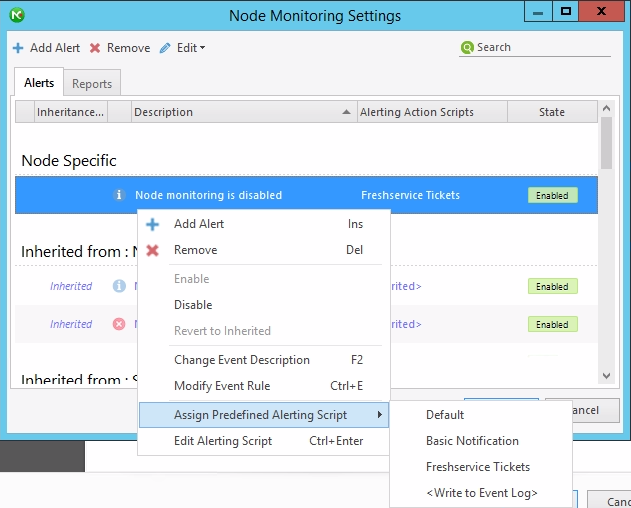Pick Default in the alerting script submenu

[481, 415]
